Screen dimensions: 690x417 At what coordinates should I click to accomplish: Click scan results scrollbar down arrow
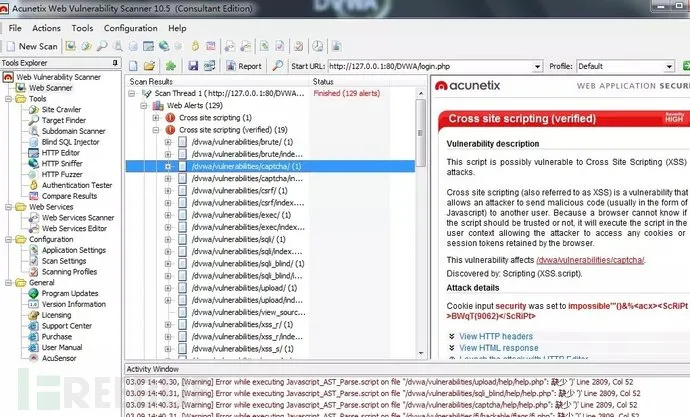pos(421,353)
